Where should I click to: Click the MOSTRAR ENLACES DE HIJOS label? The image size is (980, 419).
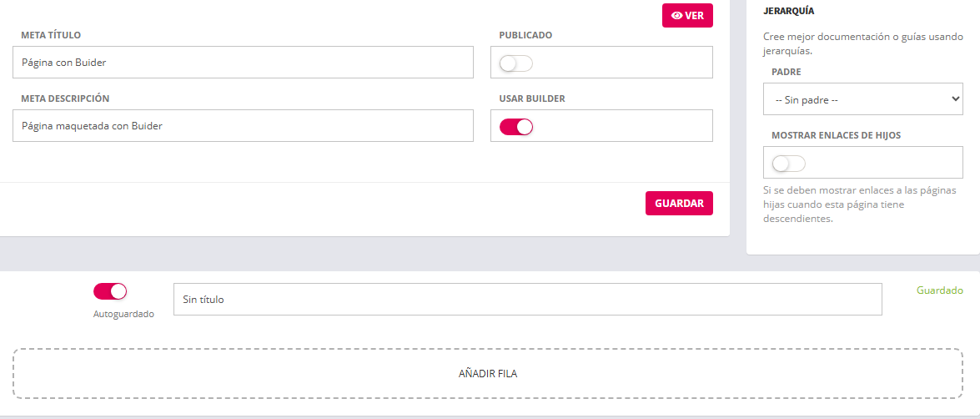pyautogui.click(x=836, y=135)
